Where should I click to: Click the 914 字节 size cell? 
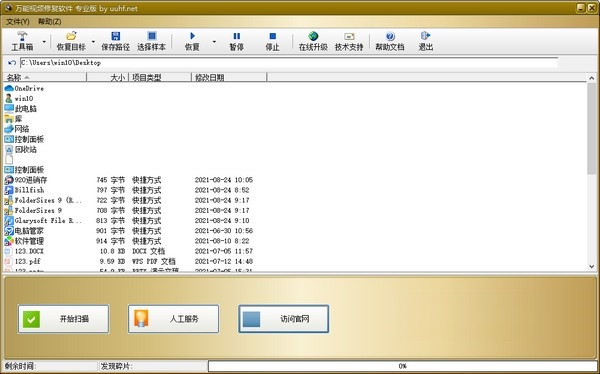pos(111,241)
